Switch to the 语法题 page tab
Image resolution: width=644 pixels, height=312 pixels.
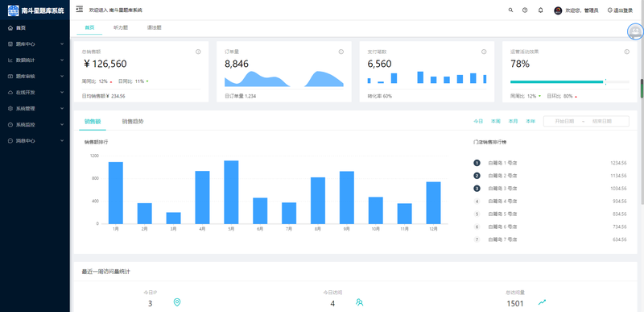154,27
